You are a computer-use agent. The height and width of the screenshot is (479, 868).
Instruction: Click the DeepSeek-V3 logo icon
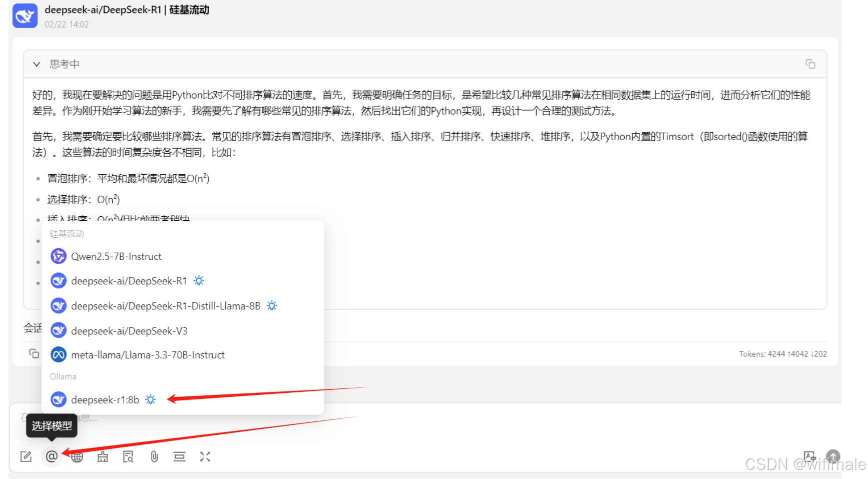(x=59, y=331)
